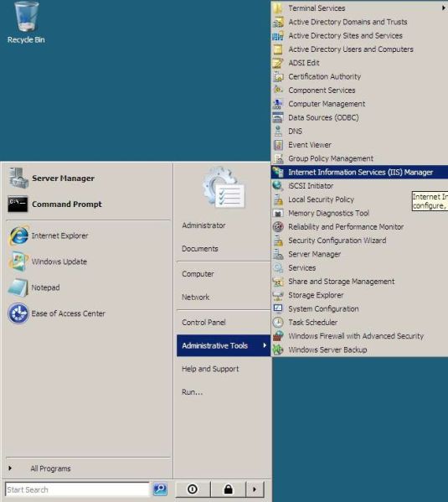
Task: Click inside the Start Search box
Action: click(77, 489)
